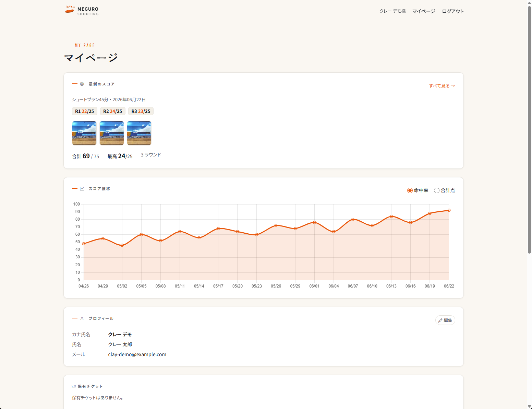Select the 合計点 radio button

pyautogui.click(x=437, y=190)
